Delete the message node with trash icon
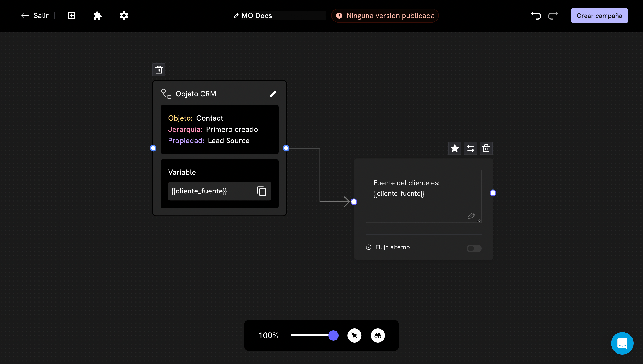 tap(486, 148)
